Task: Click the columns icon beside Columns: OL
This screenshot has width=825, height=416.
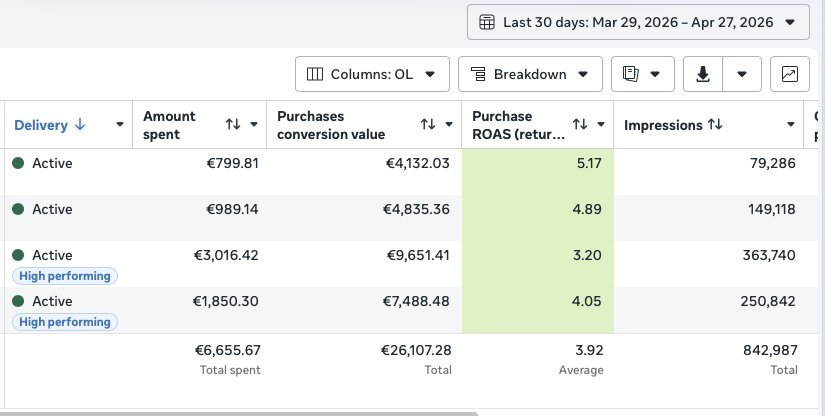Action: 315,74
